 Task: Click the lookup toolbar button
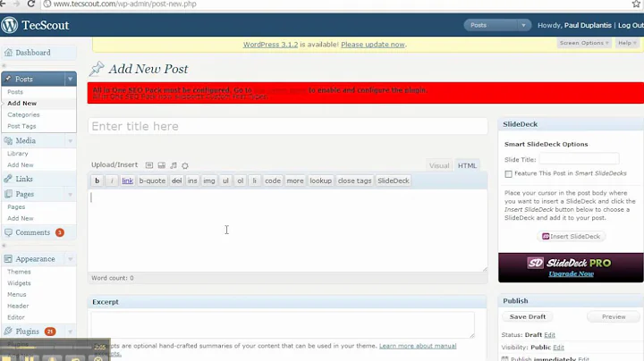(320, 180)
